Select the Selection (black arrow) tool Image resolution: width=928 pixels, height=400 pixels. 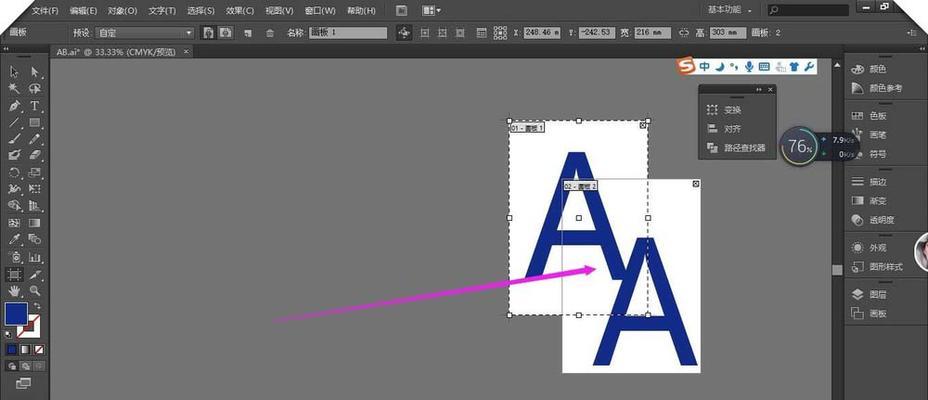tap(14, 72)
